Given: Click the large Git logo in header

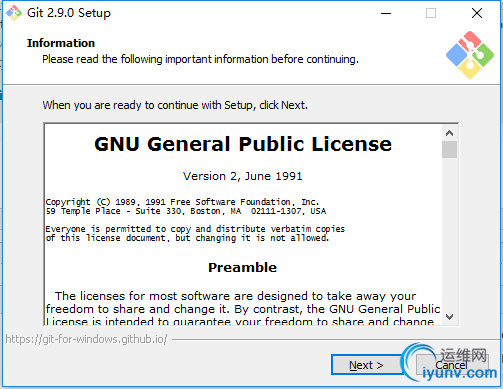Looking at the screenshot, I should (x=470, y=55).
